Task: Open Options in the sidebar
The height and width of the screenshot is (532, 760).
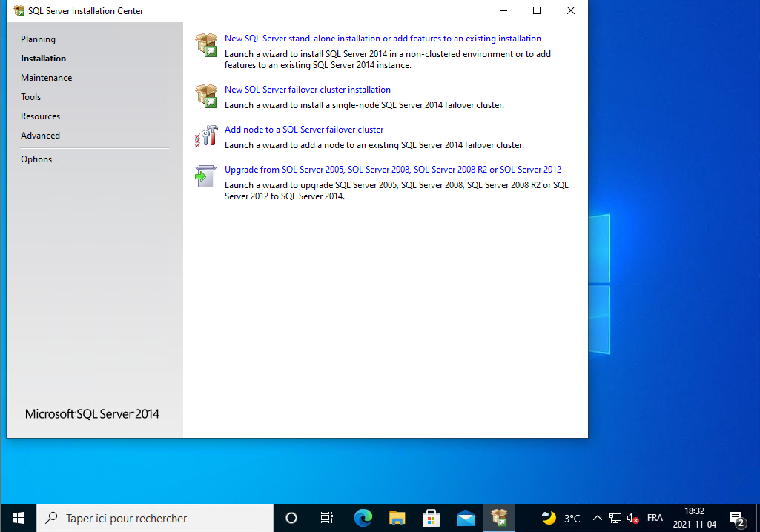Action: coord(36,159)
